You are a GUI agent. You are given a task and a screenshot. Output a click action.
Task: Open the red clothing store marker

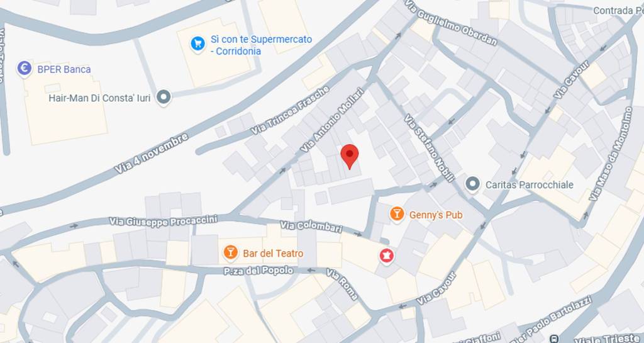(386, 256)
